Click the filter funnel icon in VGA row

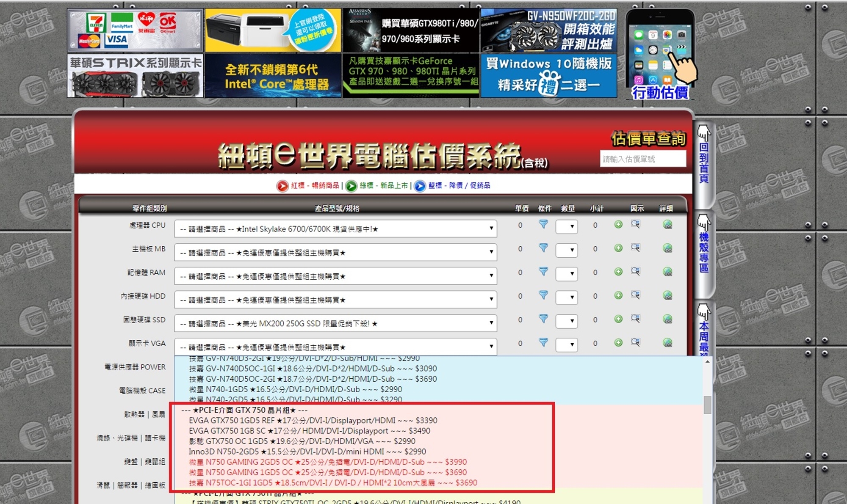coord(543,343)
